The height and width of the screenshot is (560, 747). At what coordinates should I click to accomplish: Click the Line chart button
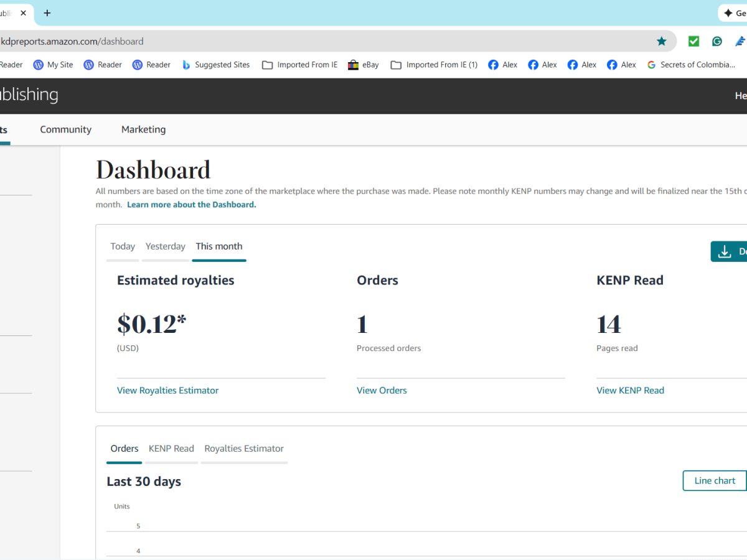point(715,481)
